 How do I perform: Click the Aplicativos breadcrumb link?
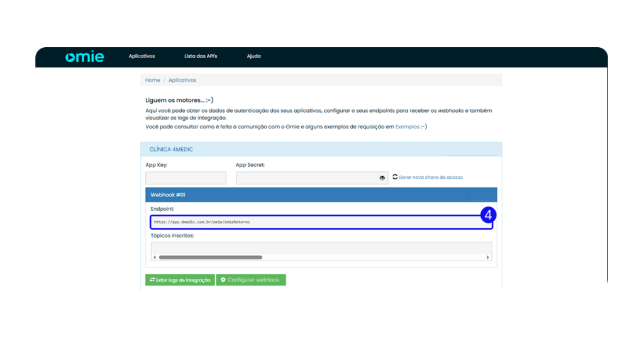tap(182, 81)
